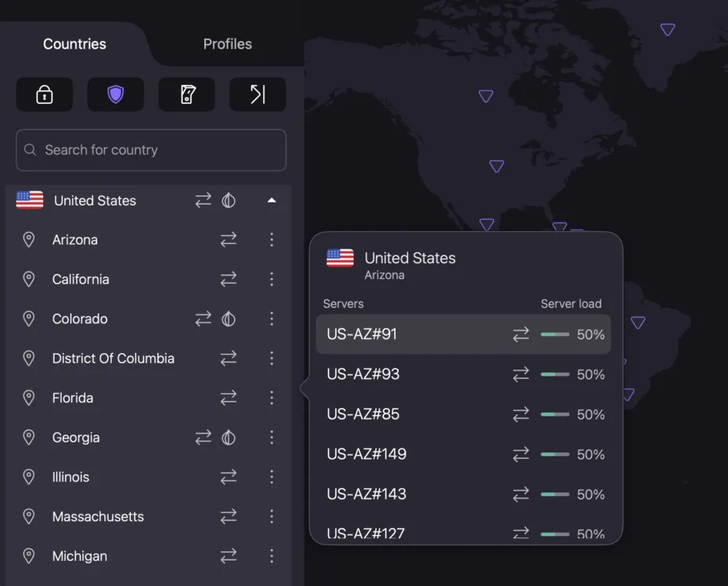This screenshot has height=586, width=728.
Task: Toggle the Secure Core lock icon
Action: [x=45, y=95]
